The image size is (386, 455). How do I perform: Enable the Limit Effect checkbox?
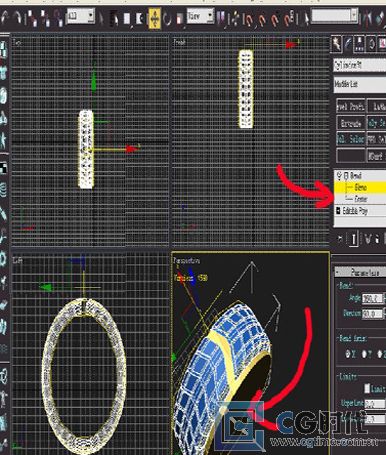[x=367, y=388]
